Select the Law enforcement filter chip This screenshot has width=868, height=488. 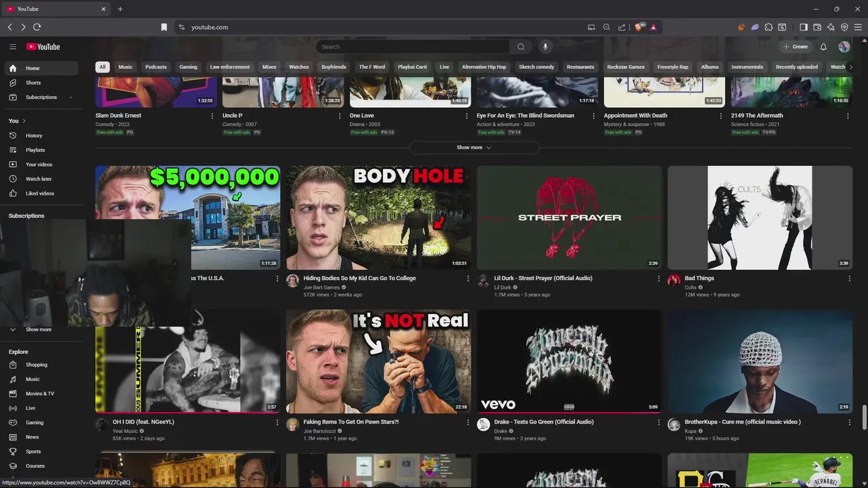pos(230,67)
